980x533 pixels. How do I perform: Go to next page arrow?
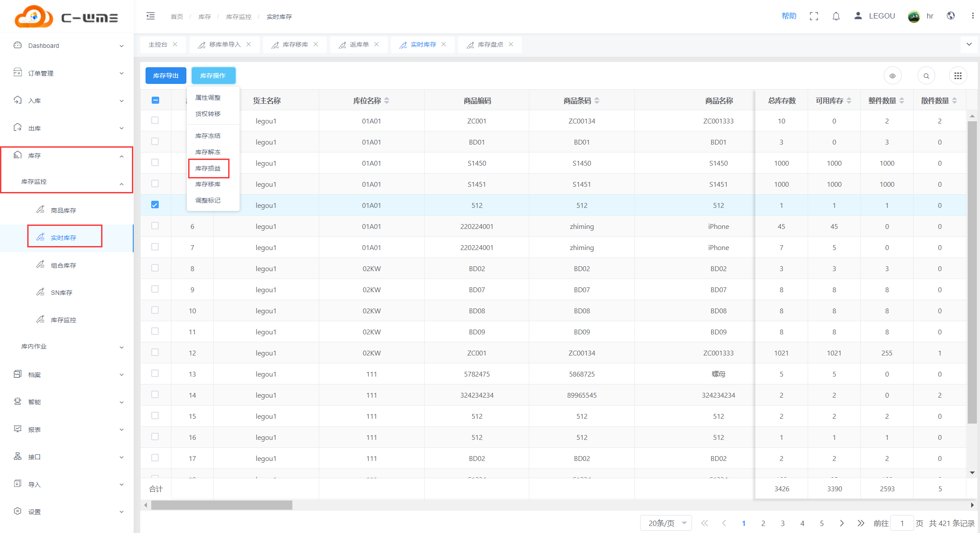(x=842, y=523)
